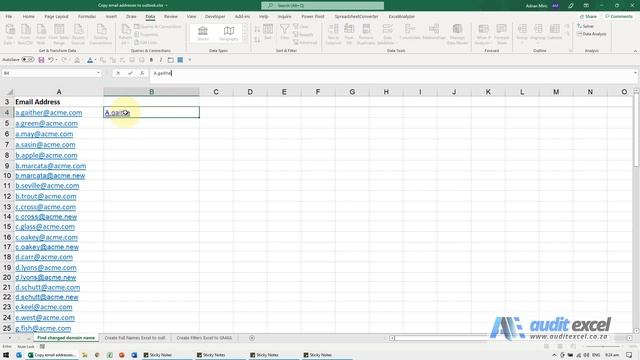Select 'Create Full Names Excel to outl' sheet

point(135,338)
